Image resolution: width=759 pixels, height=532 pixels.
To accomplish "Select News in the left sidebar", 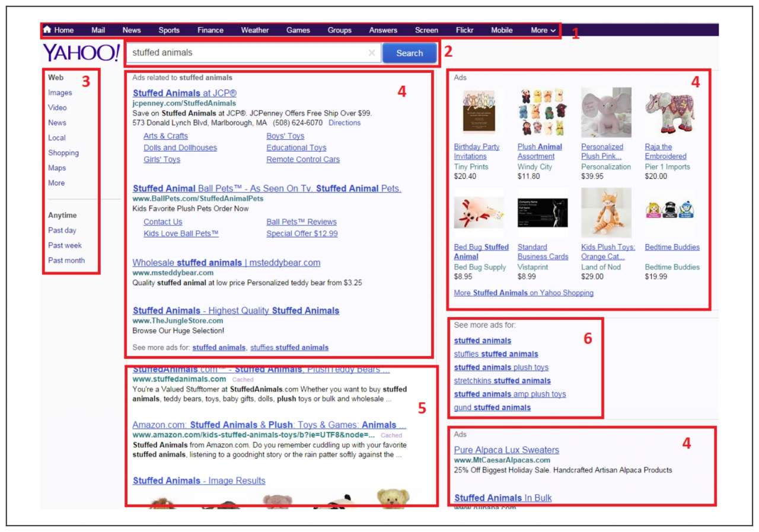I will pos(57,123).
